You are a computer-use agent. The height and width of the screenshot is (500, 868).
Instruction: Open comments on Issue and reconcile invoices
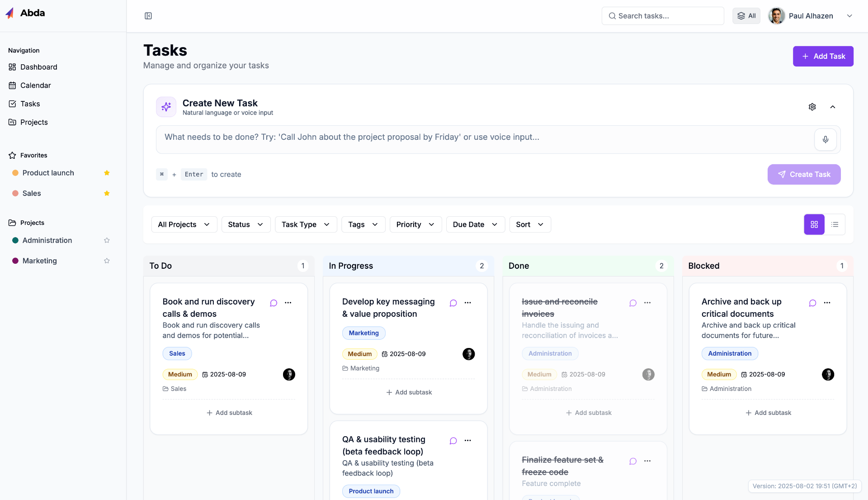633,303
